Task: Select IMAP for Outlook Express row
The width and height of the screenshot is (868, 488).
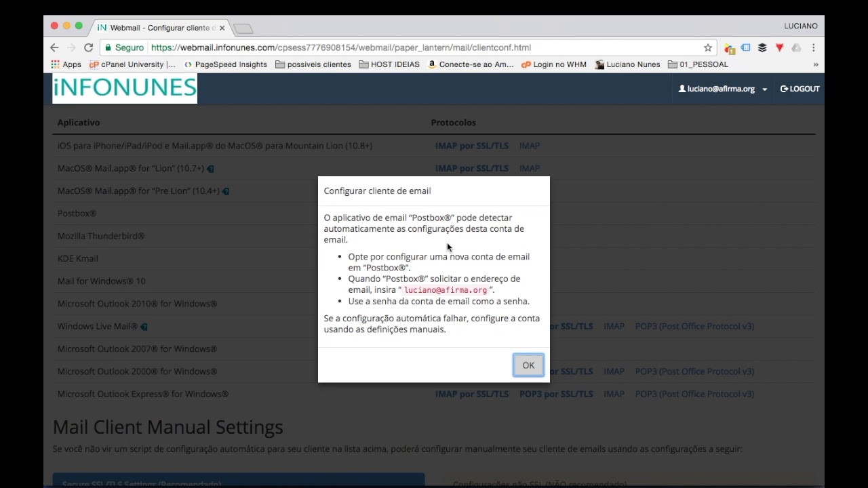Action: point(614,394)
